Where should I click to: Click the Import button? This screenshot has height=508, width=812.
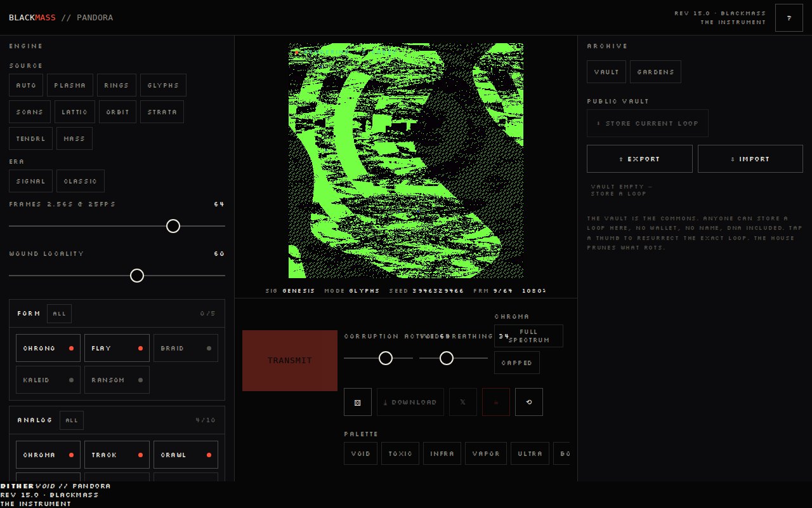tap(750, 159)
